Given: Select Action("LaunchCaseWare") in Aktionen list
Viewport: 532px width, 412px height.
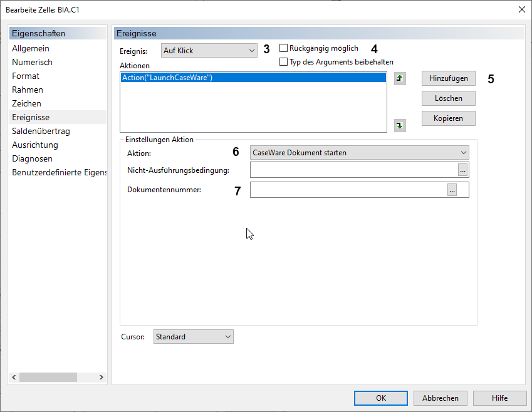Looking at the screenshot, I should point(253,78).
